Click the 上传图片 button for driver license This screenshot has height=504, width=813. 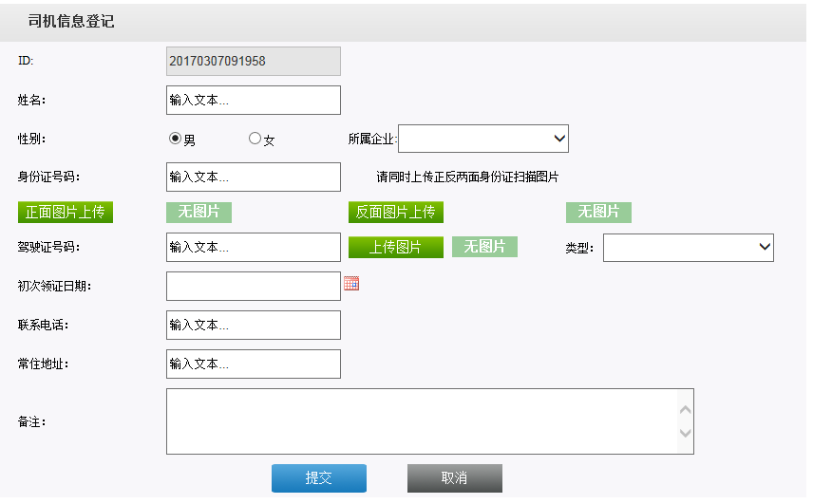click(396, 247)
